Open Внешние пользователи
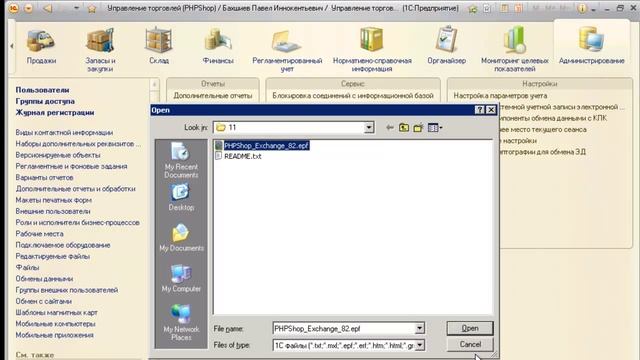640x360 pixels. (x=53, y=211)
